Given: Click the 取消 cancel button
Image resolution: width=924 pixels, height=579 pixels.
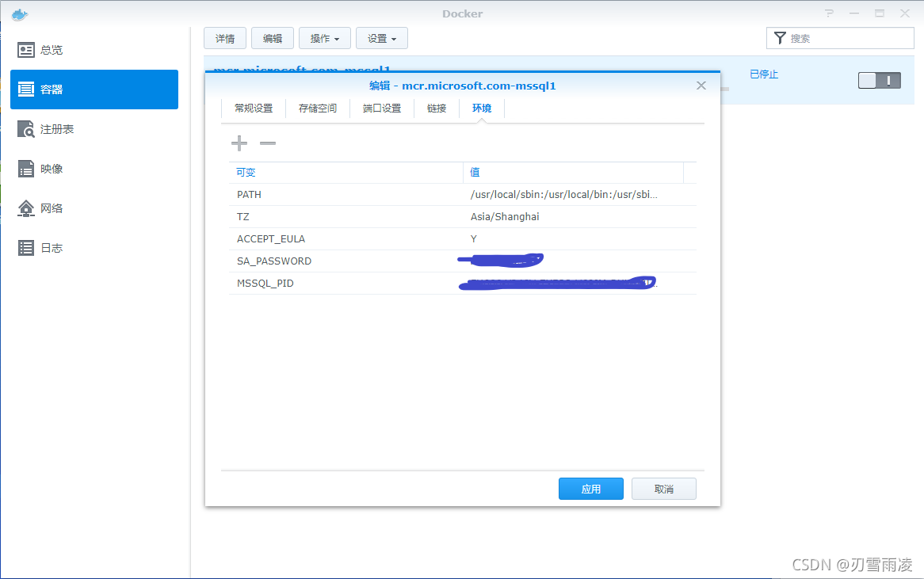Looking at the screenshot, I should coord(664,489).
